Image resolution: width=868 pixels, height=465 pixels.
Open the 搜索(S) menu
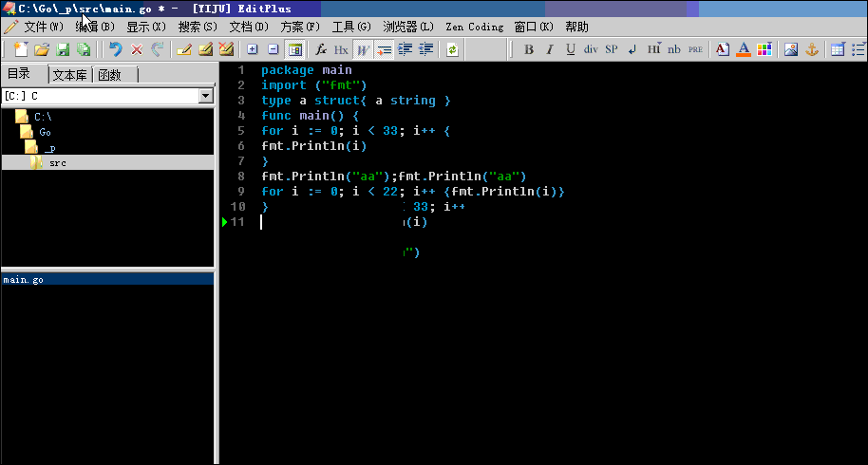pos(198,28)
